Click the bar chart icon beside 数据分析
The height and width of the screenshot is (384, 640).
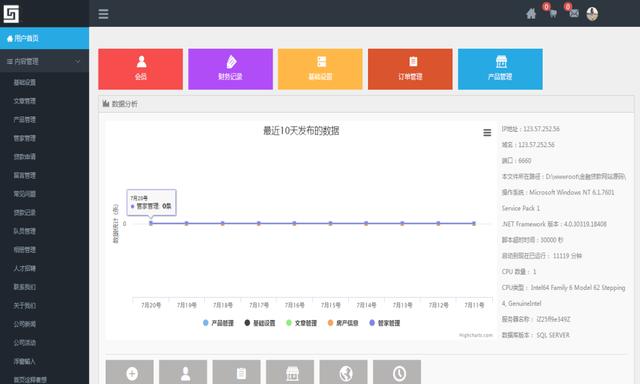point(106,104)
